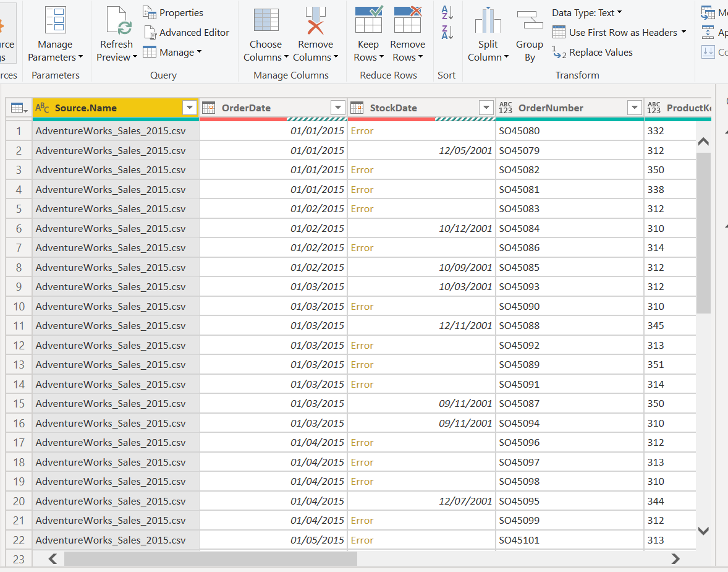Change ProductKey column data type icon

654,108
